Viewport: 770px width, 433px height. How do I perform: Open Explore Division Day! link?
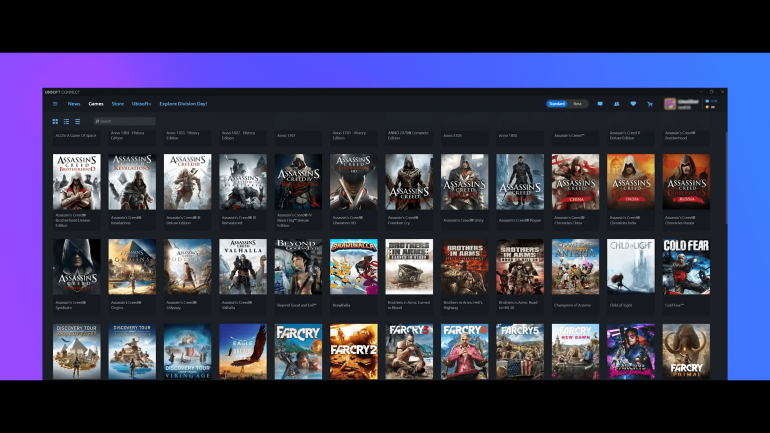[x=183, y=104]
